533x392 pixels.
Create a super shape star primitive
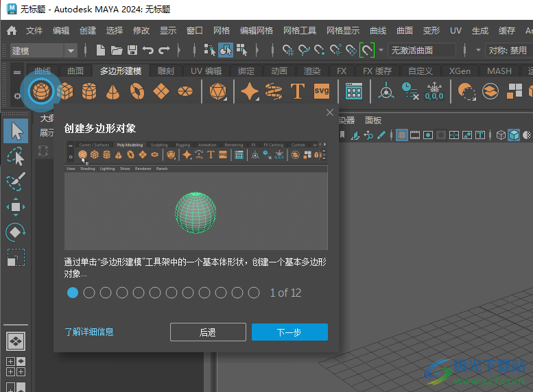[x=250, y=91]
